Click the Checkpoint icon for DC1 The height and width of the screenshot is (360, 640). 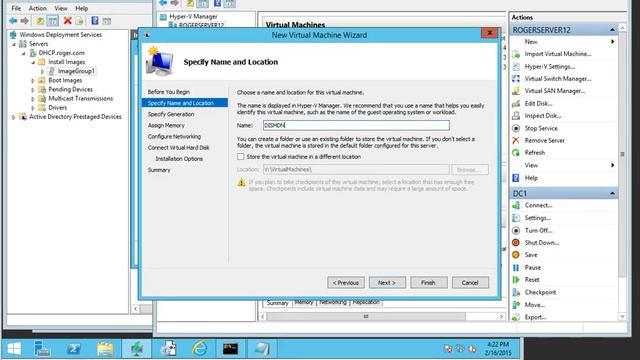pyautogui.click(x=516, y=292)
